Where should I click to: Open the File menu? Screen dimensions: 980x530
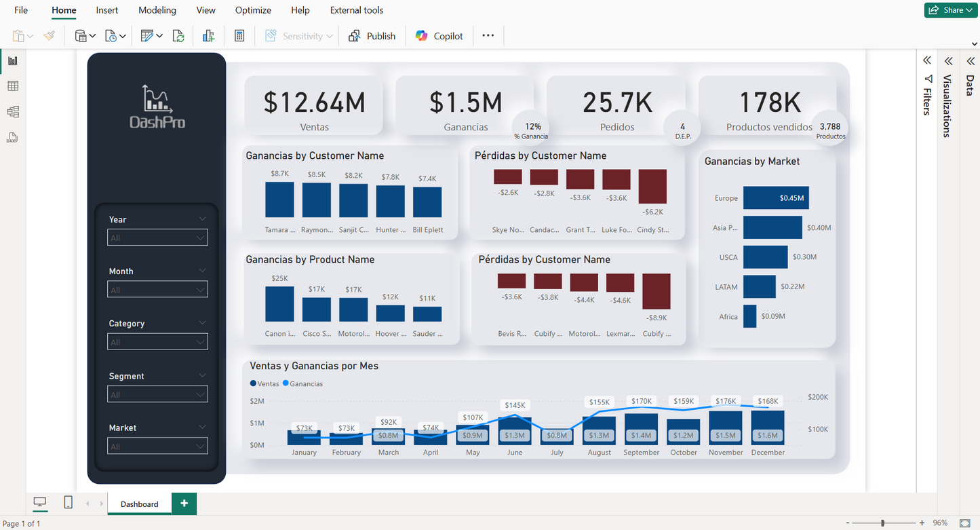click(21, 10)
